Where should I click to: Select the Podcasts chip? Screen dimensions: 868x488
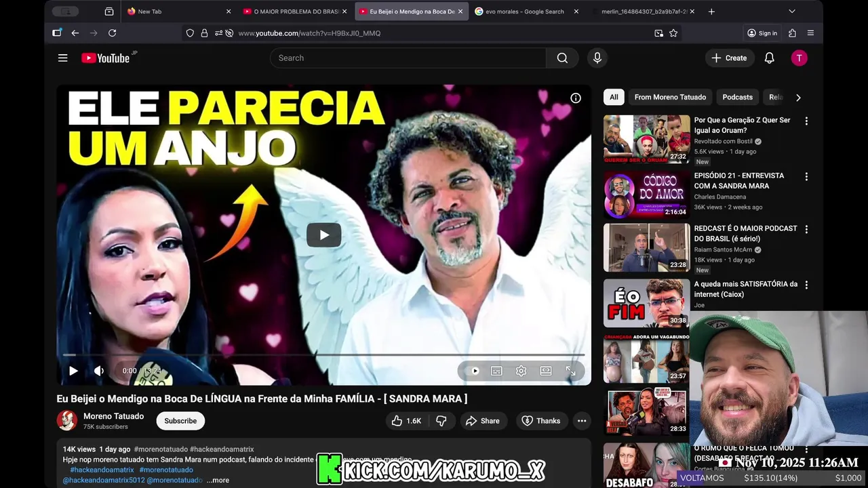(737, 97)
